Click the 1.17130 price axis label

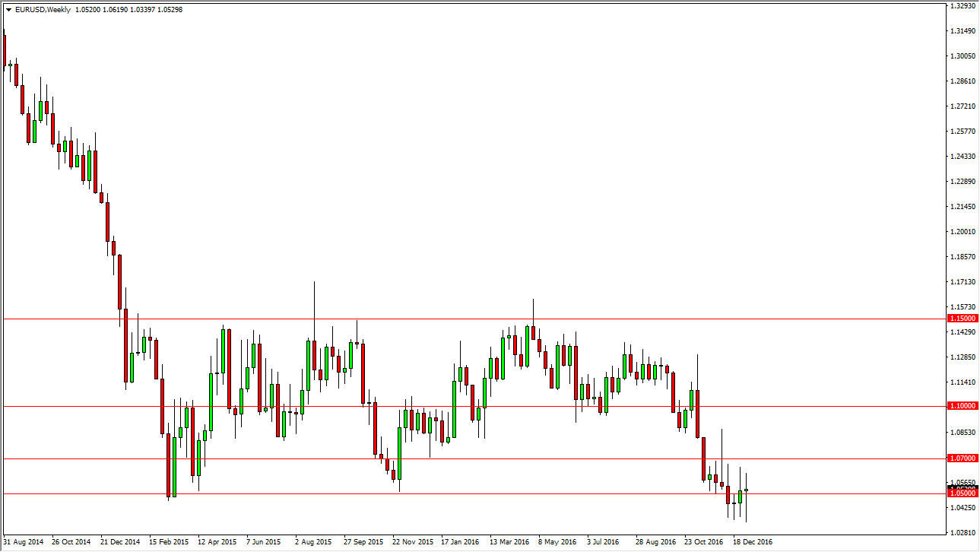pyautogui.click(x=963, y=282)
